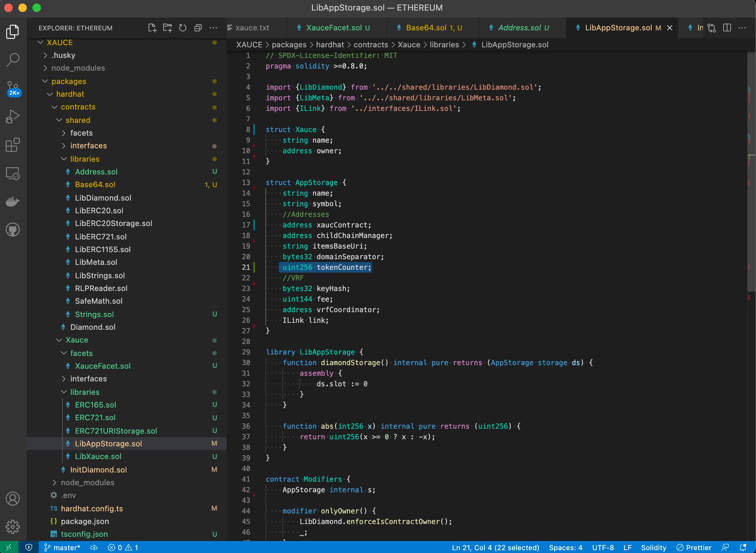Click the workspace trust shield icon

(29, 547)
